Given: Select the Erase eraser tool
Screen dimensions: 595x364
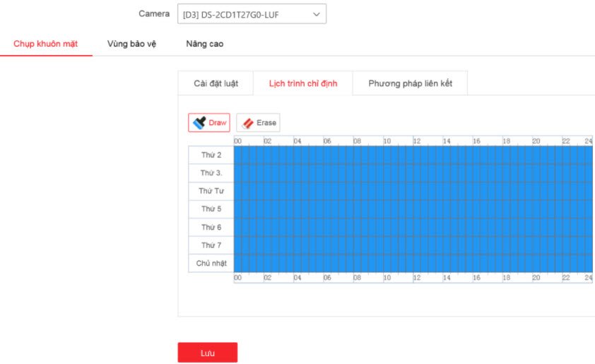Looking at the screenshot, I should pos(258,123).
